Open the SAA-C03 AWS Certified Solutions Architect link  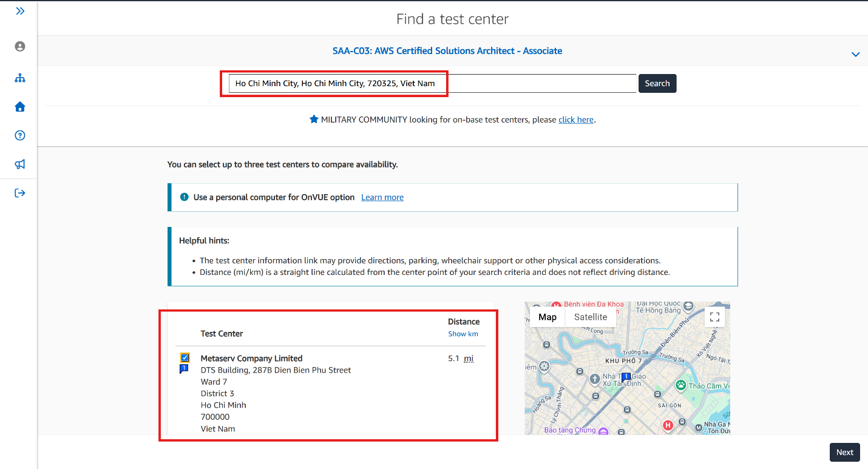(447, 51)
